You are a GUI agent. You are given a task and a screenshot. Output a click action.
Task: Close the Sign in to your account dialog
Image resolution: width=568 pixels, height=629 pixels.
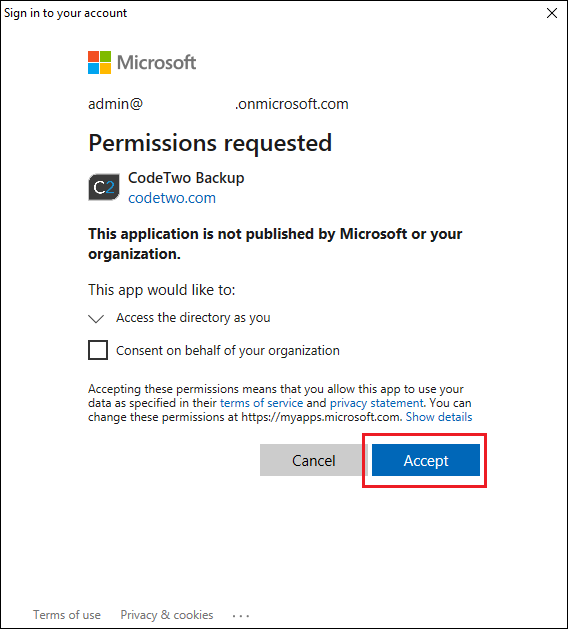pos(552,13)
